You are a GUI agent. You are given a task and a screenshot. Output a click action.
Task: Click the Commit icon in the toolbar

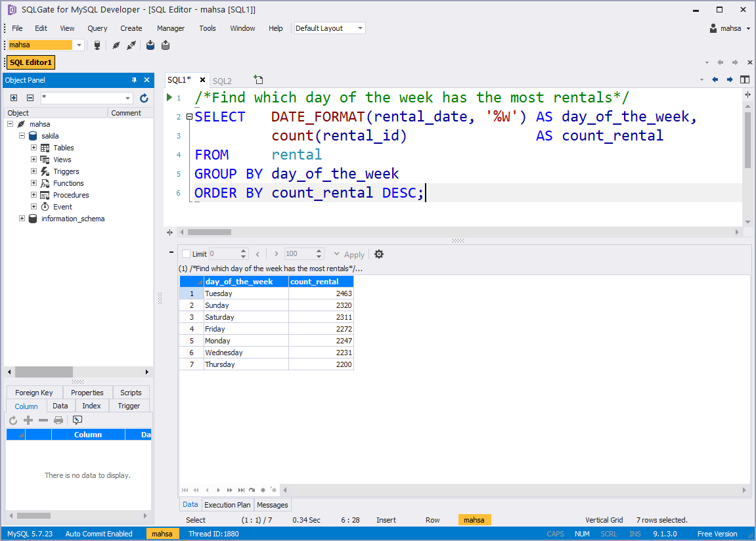tap(150, 45)
